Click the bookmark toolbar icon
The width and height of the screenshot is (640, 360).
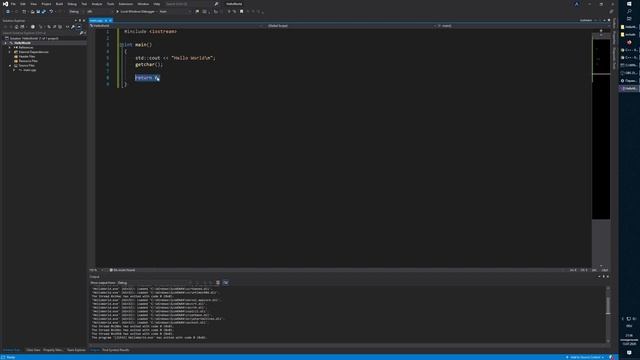tap(241, 11)
